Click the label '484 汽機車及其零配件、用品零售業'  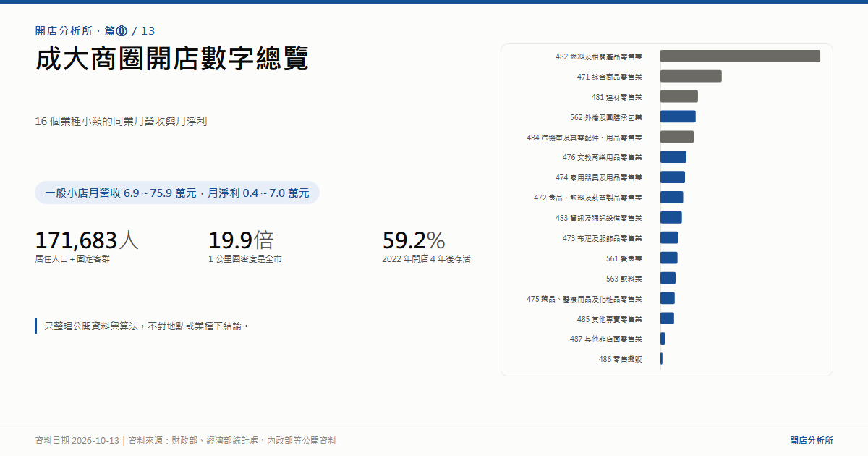[x=584, y=138]
